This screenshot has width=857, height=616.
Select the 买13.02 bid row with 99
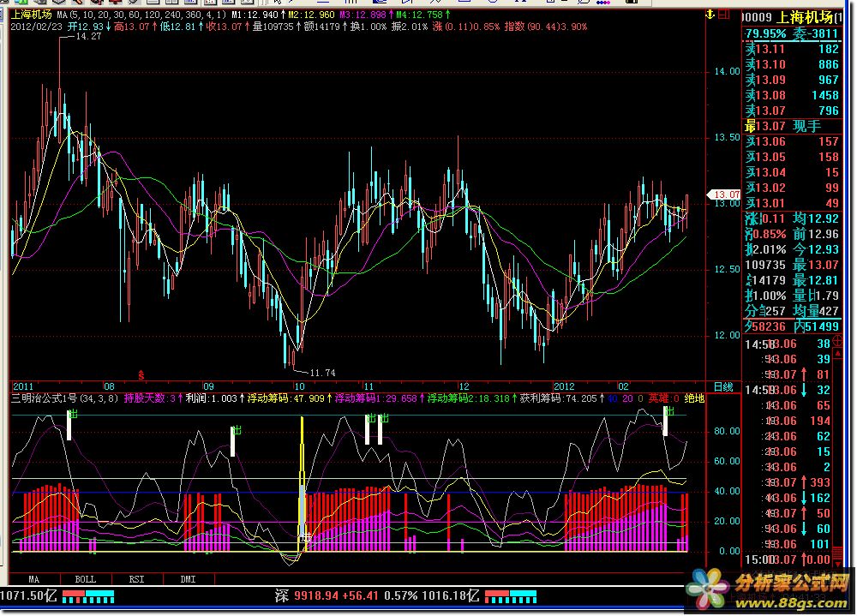click(x=792, y=188)
